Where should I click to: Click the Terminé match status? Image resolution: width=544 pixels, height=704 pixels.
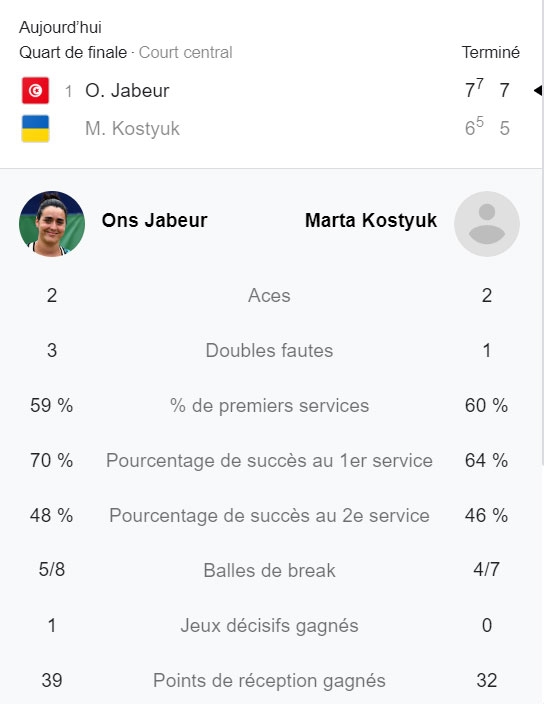tap(491, 53)
